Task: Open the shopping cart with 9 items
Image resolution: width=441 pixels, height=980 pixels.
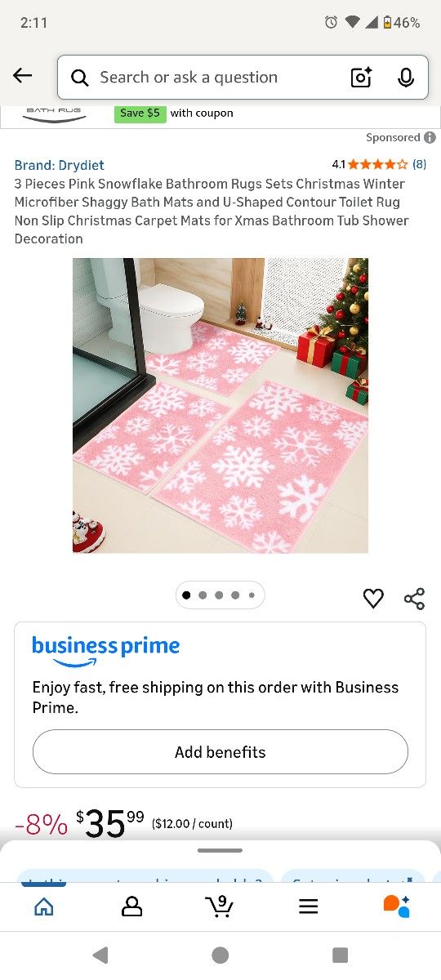Action: (219, 906)
